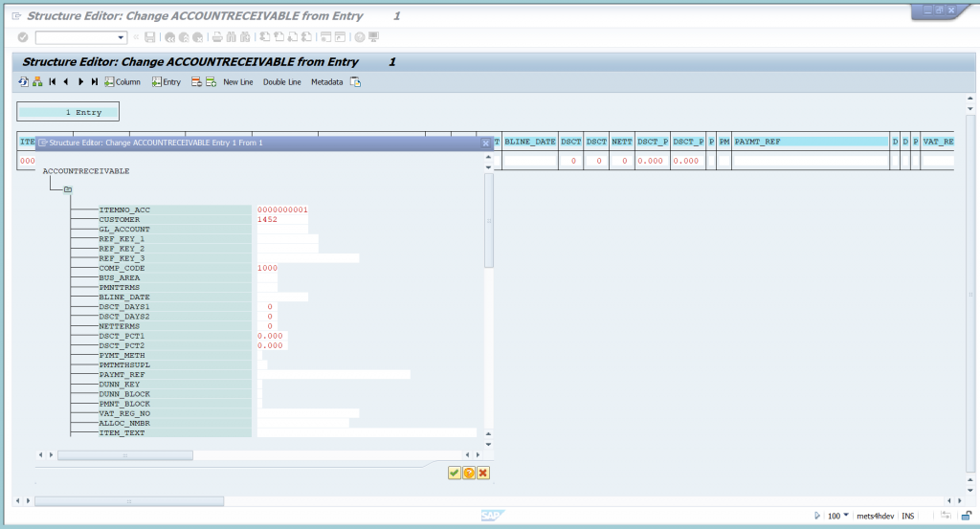Click the green checkmark Enter icon
The image size is (980, 529).
coord(23,37)
